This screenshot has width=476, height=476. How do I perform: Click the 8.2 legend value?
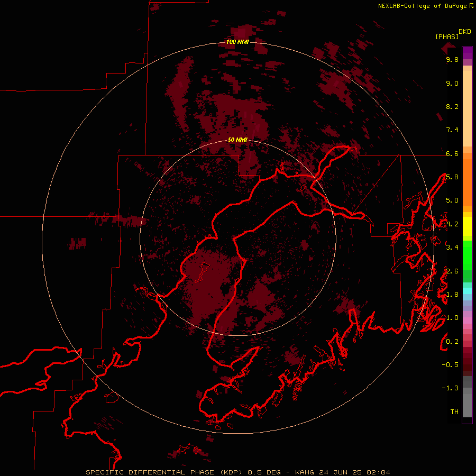click(452, 106)
